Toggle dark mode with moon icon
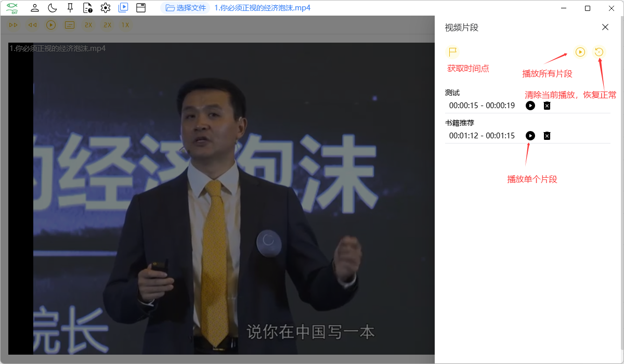Screen dimensions: 624x364 52,8
